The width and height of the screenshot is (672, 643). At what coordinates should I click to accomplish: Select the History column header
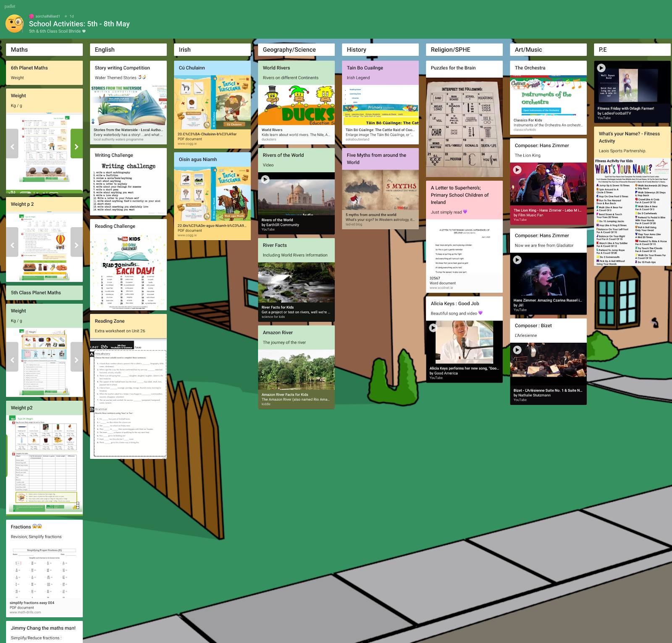380,50
